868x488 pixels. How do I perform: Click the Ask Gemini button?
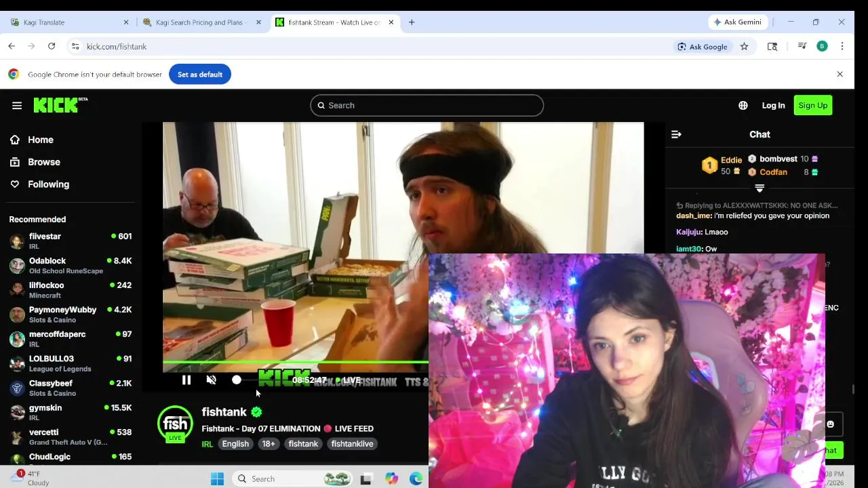pos(737,22)
